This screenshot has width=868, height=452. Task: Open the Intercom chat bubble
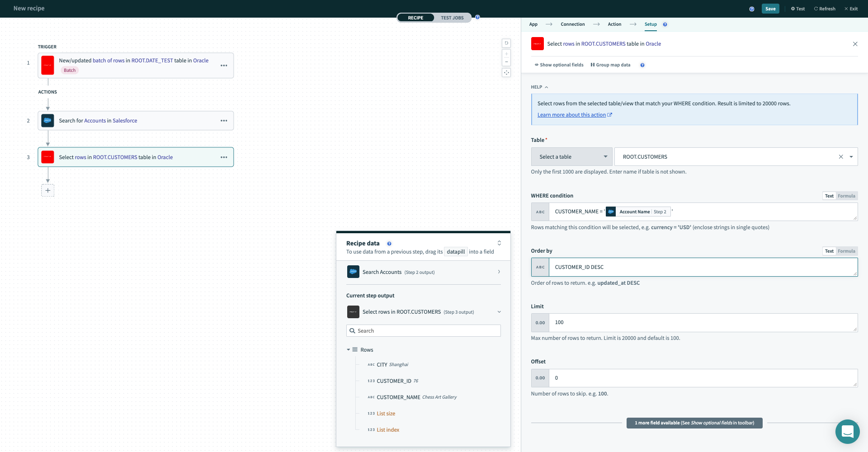(848, 432)
